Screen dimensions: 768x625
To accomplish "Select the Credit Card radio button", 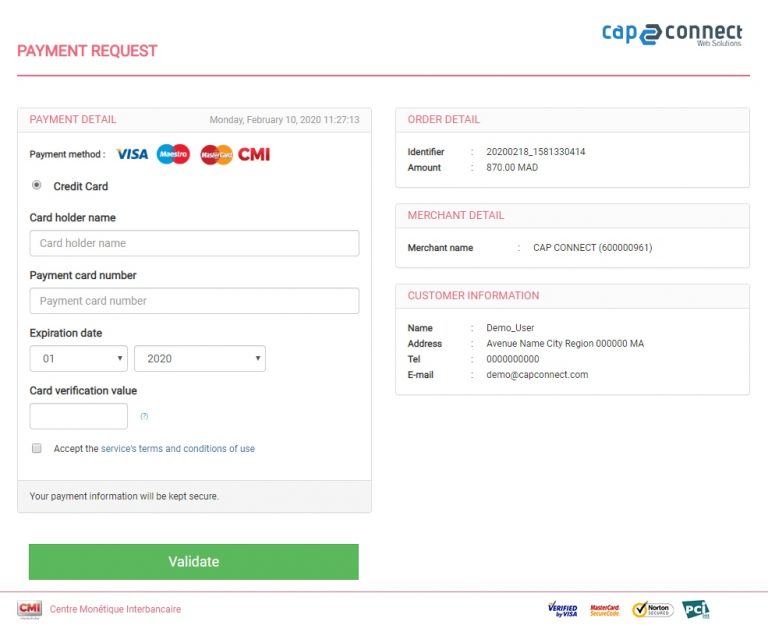I will pos(37,185).
